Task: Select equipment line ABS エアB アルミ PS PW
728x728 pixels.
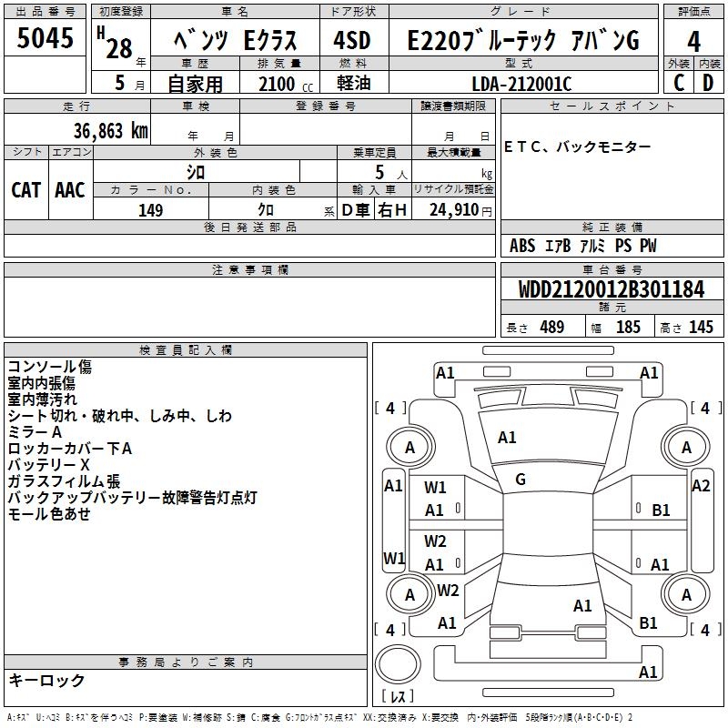Action: [582, 246]
